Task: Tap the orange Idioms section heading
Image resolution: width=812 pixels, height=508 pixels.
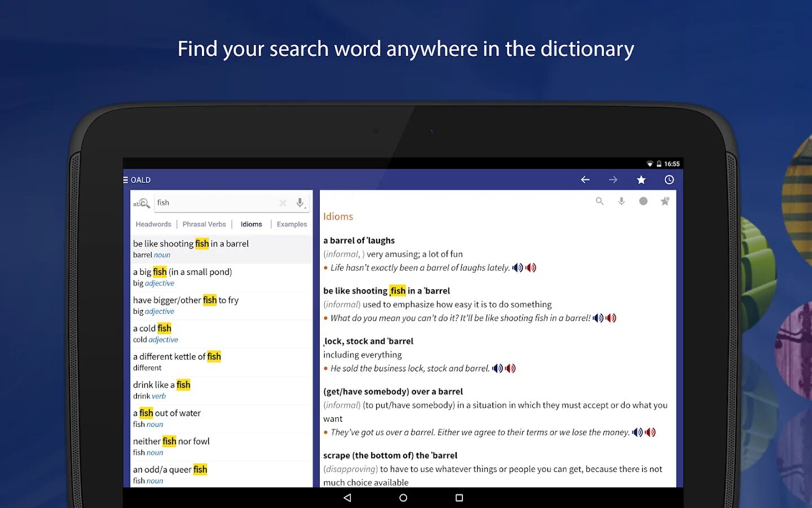Action: tap(338, 216)
